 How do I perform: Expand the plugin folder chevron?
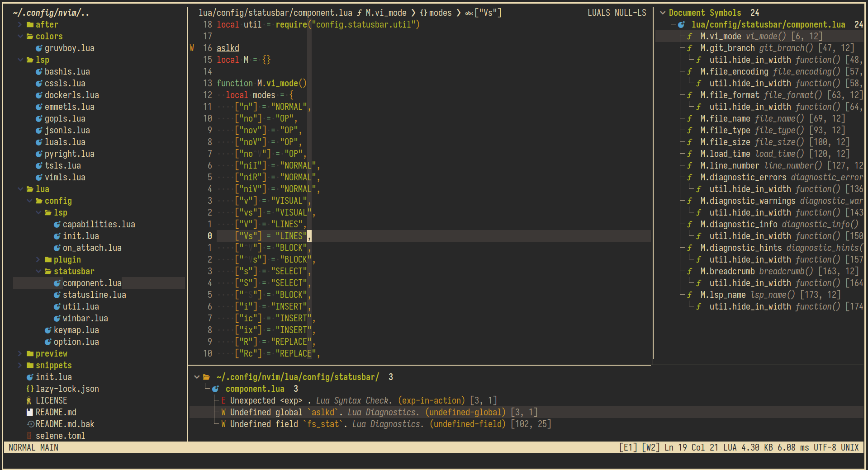coord(38,259)
